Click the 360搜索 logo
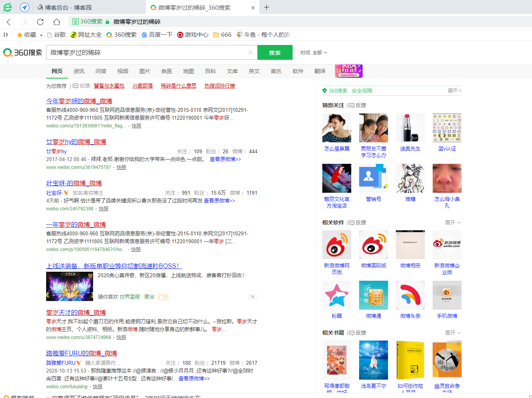Viewport: 532px width, 398px height. pos(23,52)
